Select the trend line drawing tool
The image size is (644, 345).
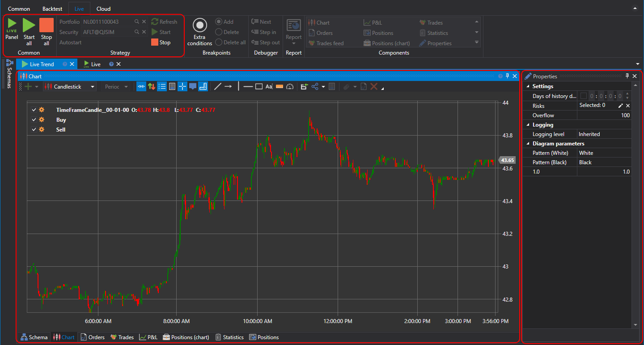pyautogui.click(x=218, y=87)
